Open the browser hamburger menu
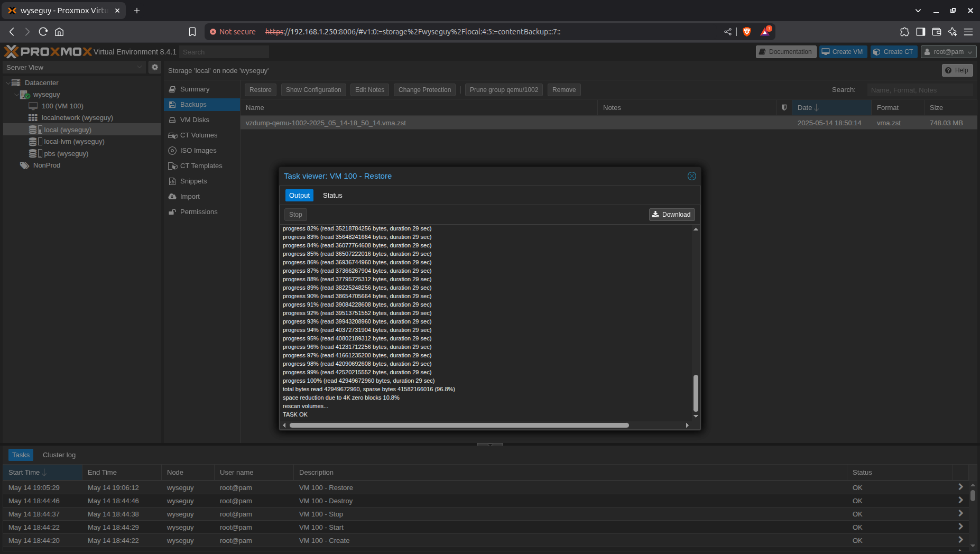This screenshot has height=554, width=980. [x=968, y=32]
